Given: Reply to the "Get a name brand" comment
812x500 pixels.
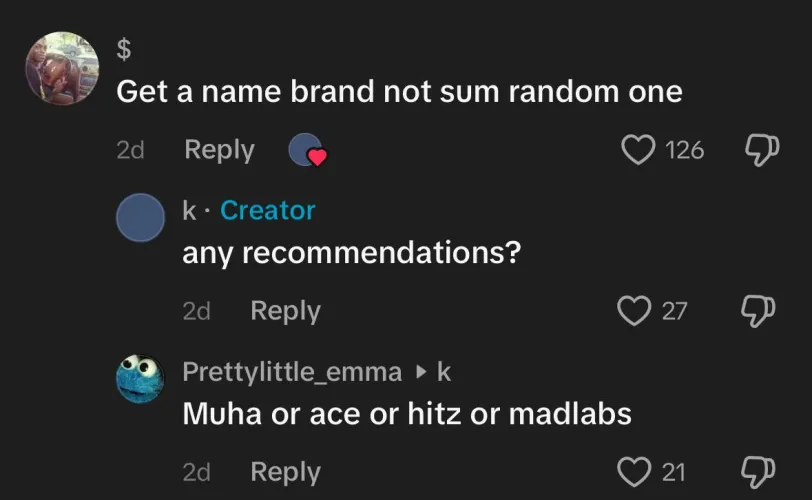Looking at the screenshot, I should [x=220, y=151].
